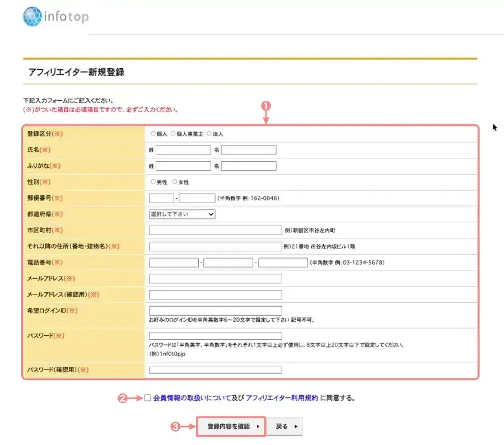Choose 女性 for gender
This screenshot has height=445, width=504.
(175, 181)
